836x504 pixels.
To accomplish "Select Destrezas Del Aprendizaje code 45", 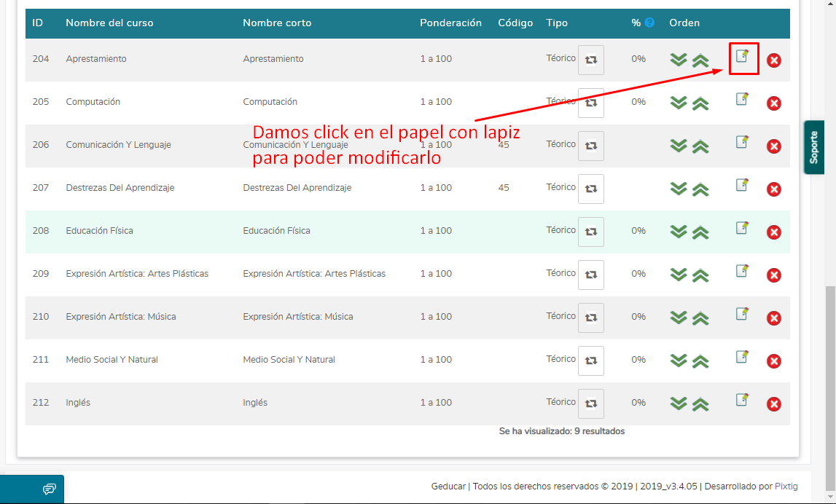I will point(504,187).
